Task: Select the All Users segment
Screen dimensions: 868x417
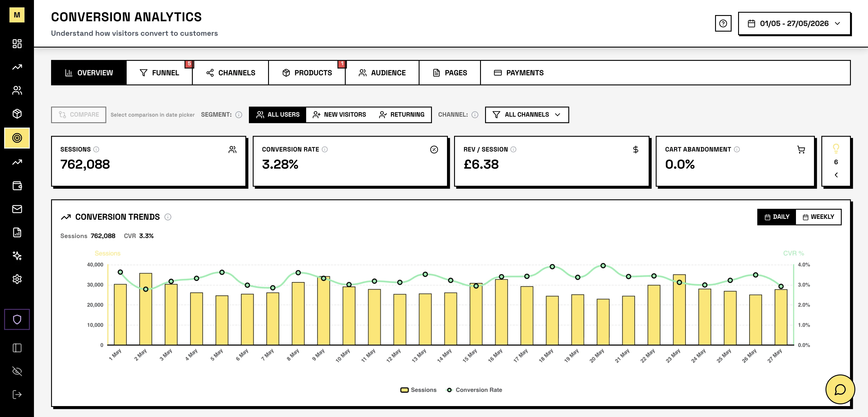Action: pyautogui.click(x=278, y=115)
